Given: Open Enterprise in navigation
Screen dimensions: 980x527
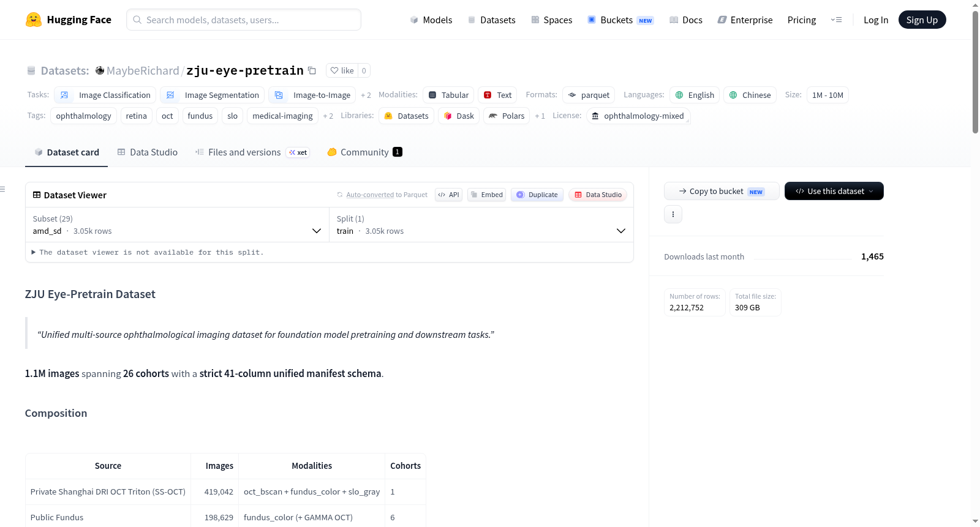Looking at the screenshot, I should 745,20.
